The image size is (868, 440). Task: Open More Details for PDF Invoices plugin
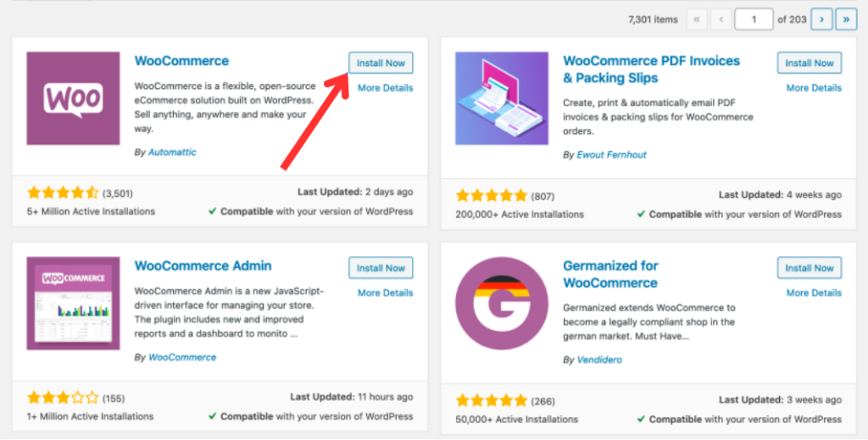(x=814, y=88)
